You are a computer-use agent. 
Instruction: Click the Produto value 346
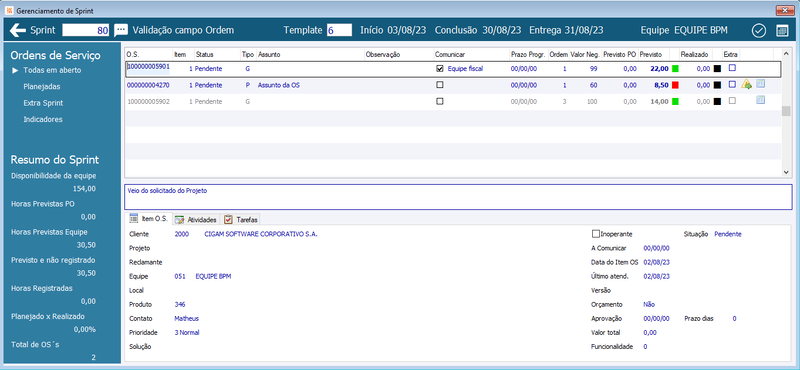[180, 304]
